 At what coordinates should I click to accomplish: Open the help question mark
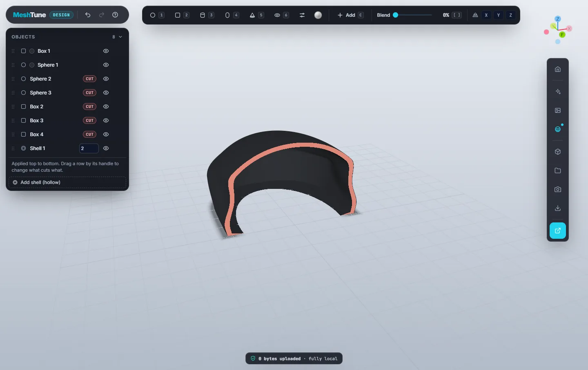[115, 15]
